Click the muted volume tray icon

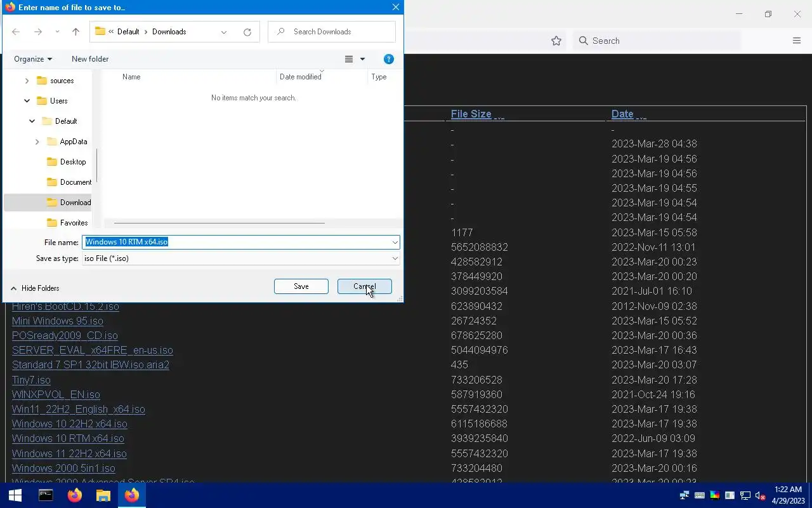click(x=761, y=495)
